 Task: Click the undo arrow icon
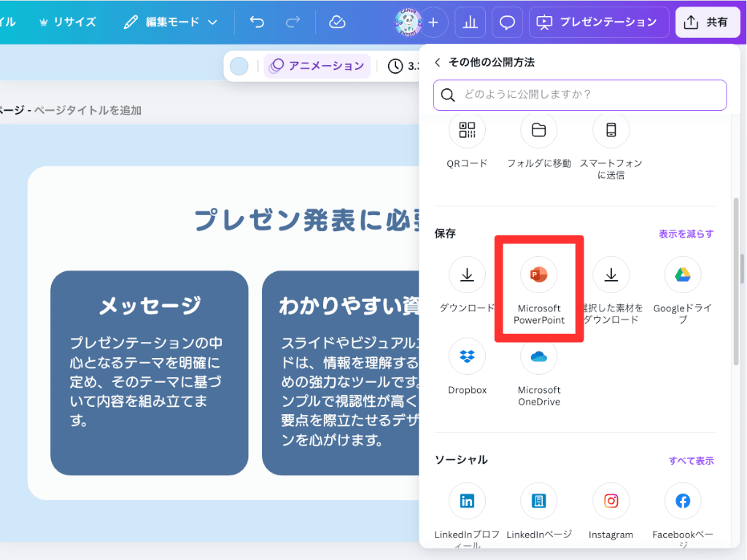pyautogui.click(x=257, y=22)
